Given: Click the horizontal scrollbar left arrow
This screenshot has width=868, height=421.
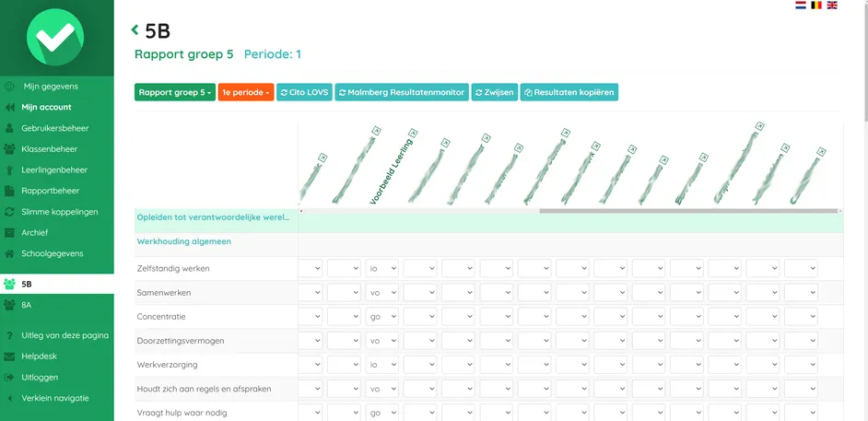Looking at the screenshot, I should click(x=300, y=211).
